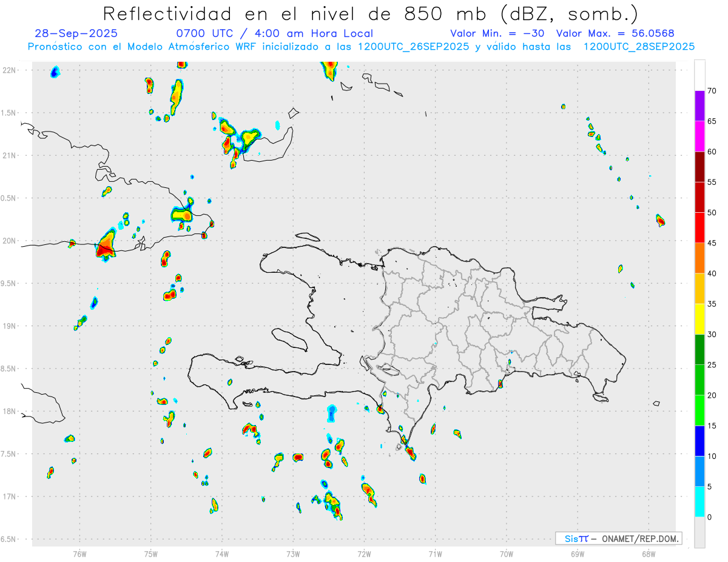Click the colorbar value label '55'
The image size is (728, 562).
[x=712, y=182]
